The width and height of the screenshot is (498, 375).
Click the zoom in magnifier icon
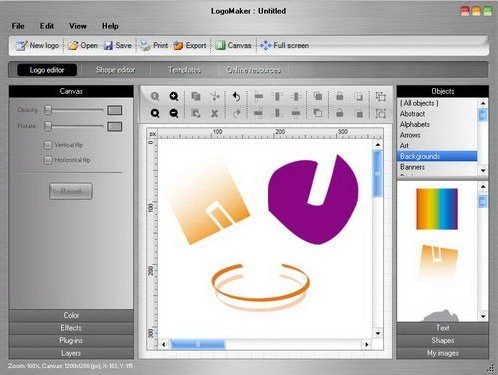pyautogui.click(x=174, y=96)
